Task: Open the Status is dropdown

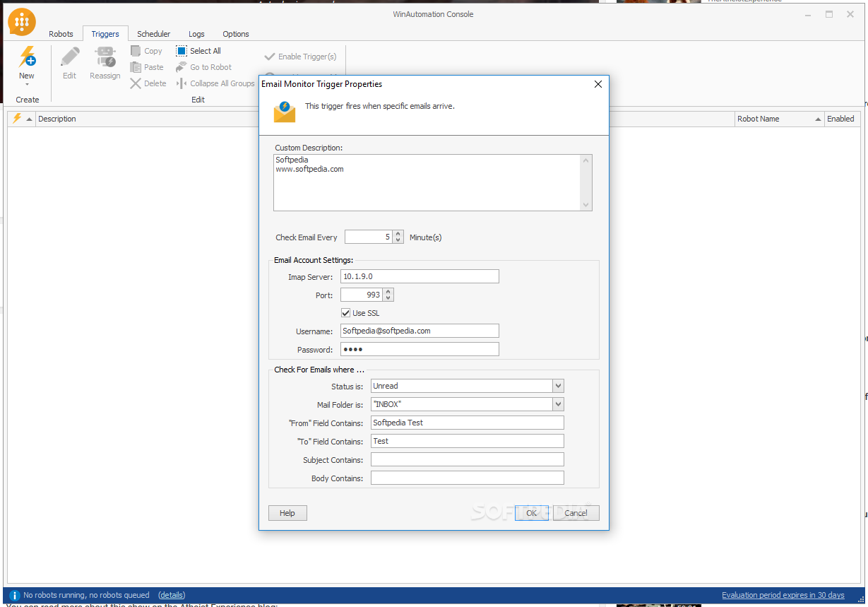Action: coord(558,386)
